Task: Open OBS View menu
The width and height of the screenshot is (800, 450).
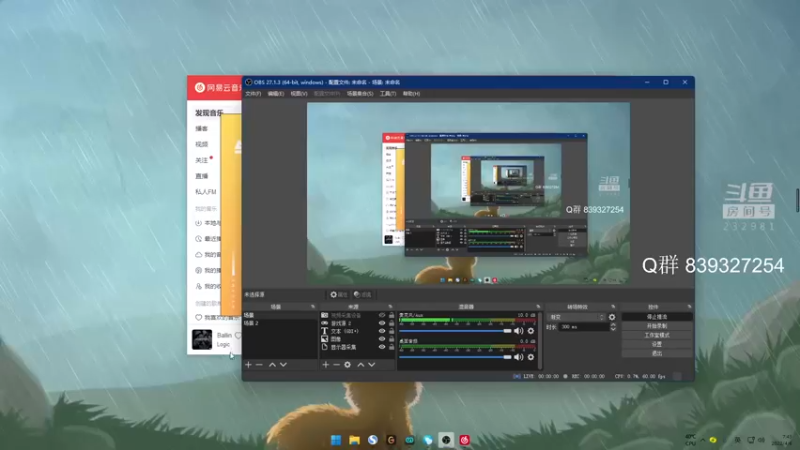Action: click(x=298, y=94)
